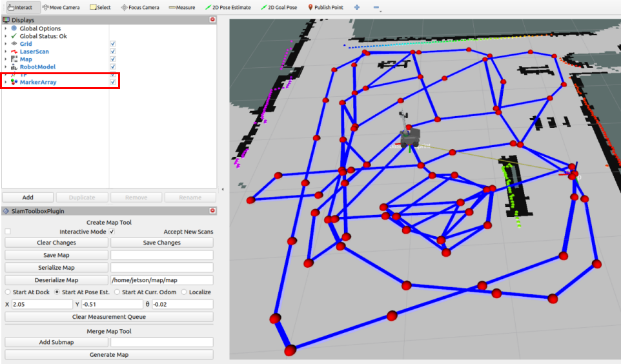Click the Y coordinate field -0.51
The height and width of the screenshot is (364, 621).
tap(112, 304)
